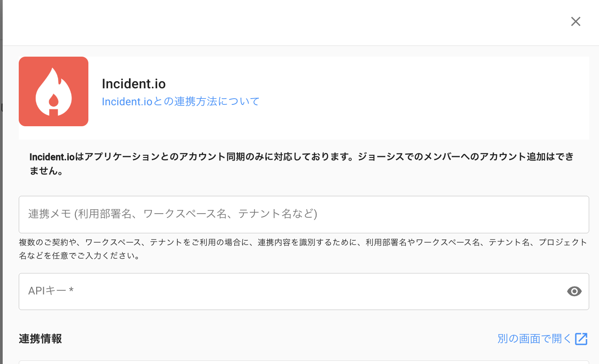Click the partially visible panel below 連携情報
Image resolution: width=599 pixels, height=364 pixels.
304,362
